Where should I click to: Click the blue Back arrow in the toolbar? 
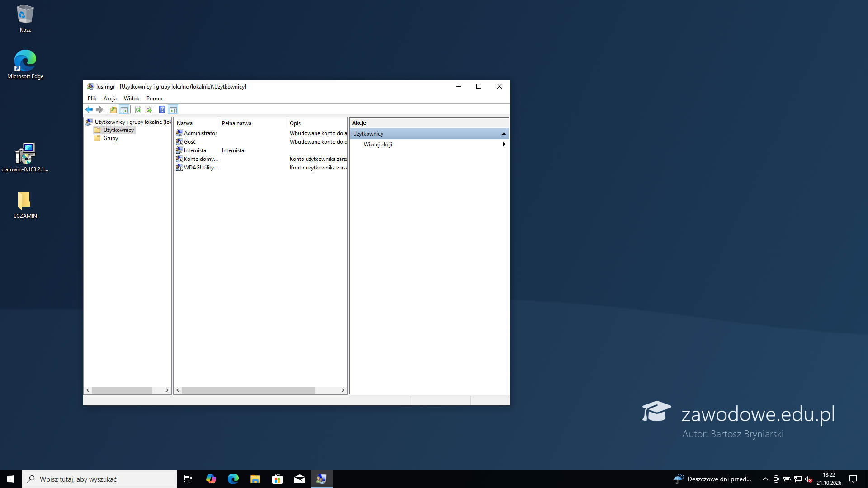click(x=89, y=109)
